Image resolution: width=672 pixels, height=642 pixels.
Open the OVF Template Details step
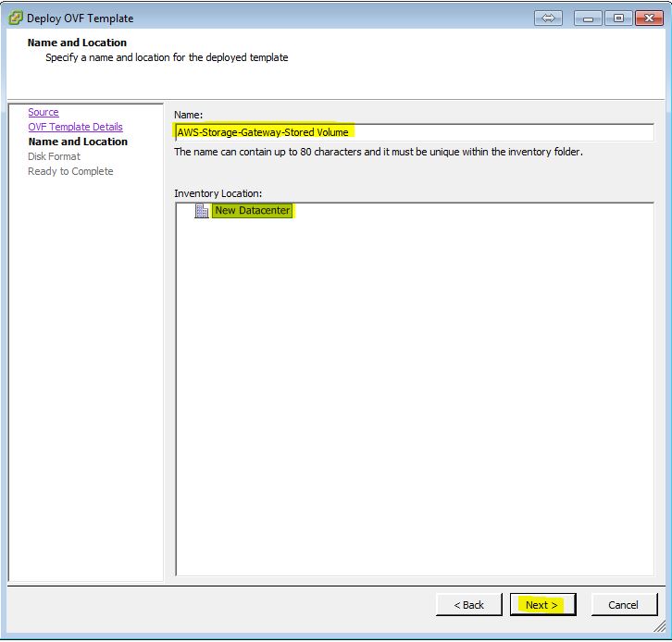[x=75, y=127]
